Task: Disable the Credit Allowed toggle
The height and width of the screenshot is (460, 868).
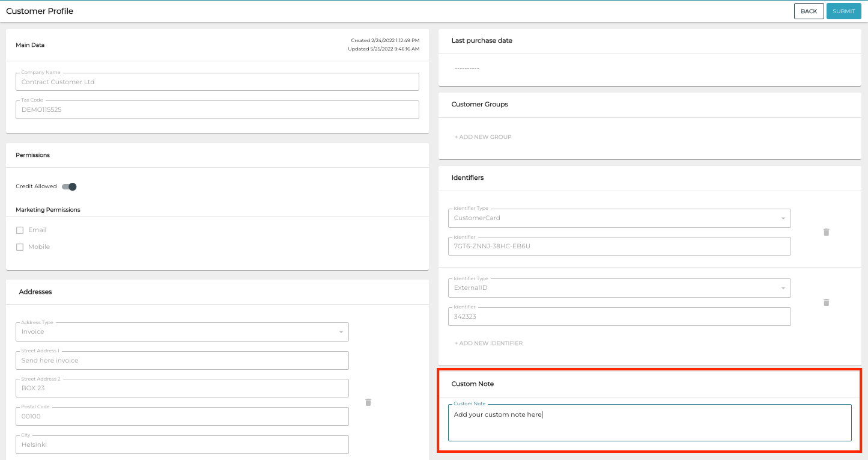Action: pos(68,186)
